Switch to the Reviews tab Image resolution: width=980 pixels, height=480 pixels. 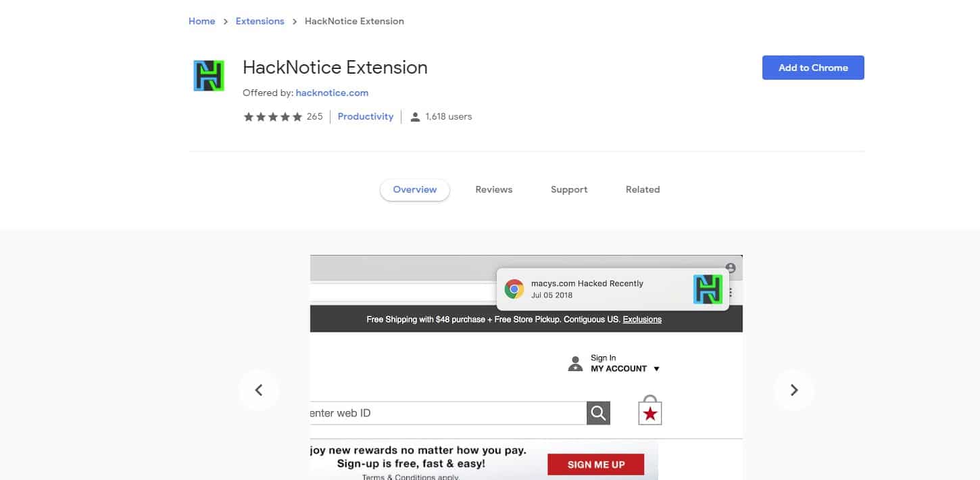(x=493, y=190)
